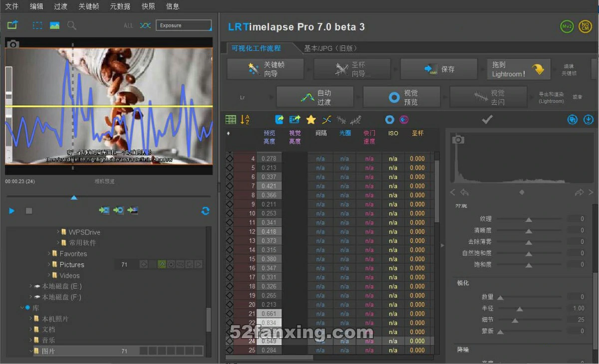Image resolution: width=599 pixels, height=364 pixels.
Task: Click the redo arrow under the histogram
Action: [579, 192]
